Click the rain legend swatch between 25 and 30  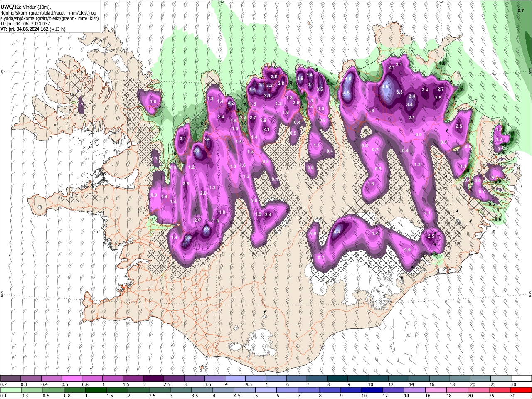coord(500,390)
